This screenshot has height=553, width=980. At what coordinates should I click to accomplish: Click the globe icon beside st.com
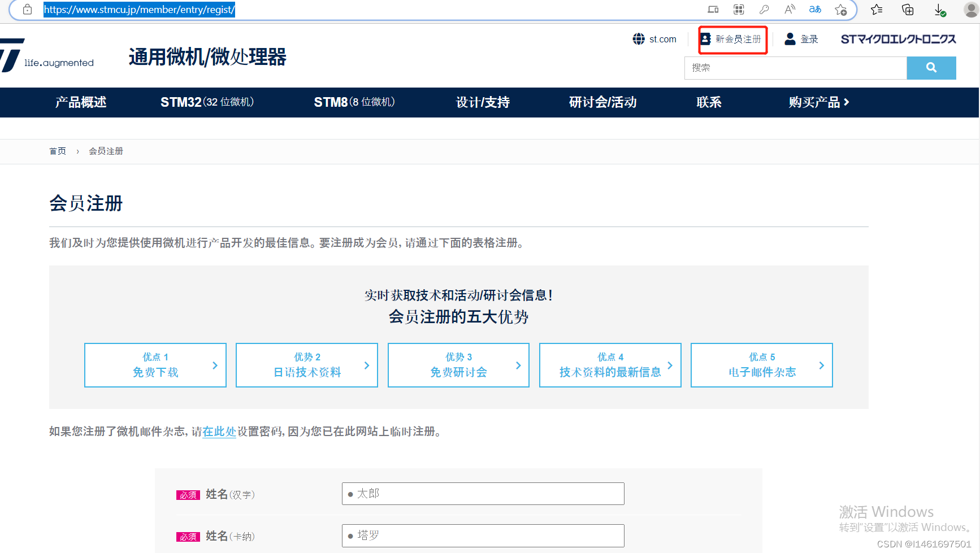tap(639, 39)
